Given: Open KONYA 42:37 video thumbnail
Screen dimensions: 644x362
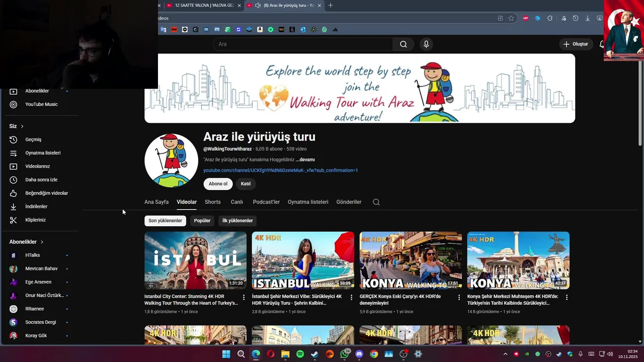Looking at the screenshot, I should 518,260.
